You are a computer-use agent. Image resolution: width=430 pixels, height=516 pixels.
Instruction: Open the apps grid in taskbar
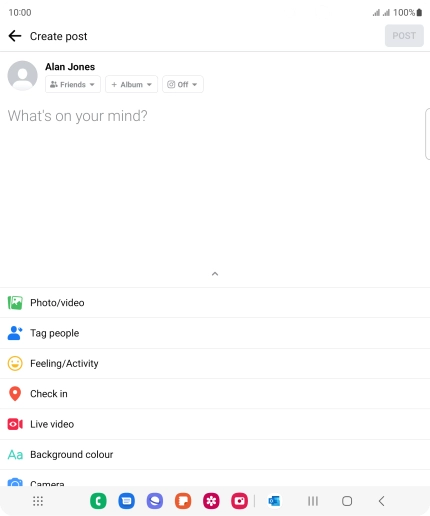tap(38, 501)
